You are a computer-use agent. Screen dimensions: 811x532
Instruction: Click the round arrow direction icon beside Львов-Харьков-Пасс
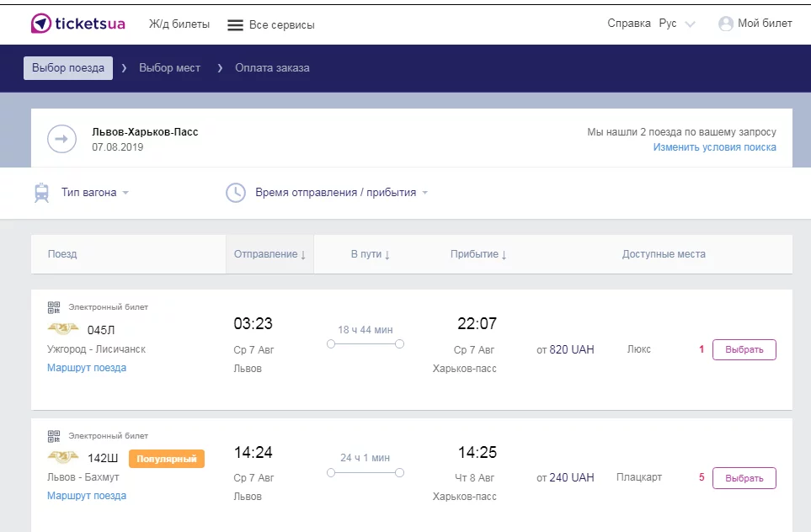pyautogui.click(x=61, y=139)
